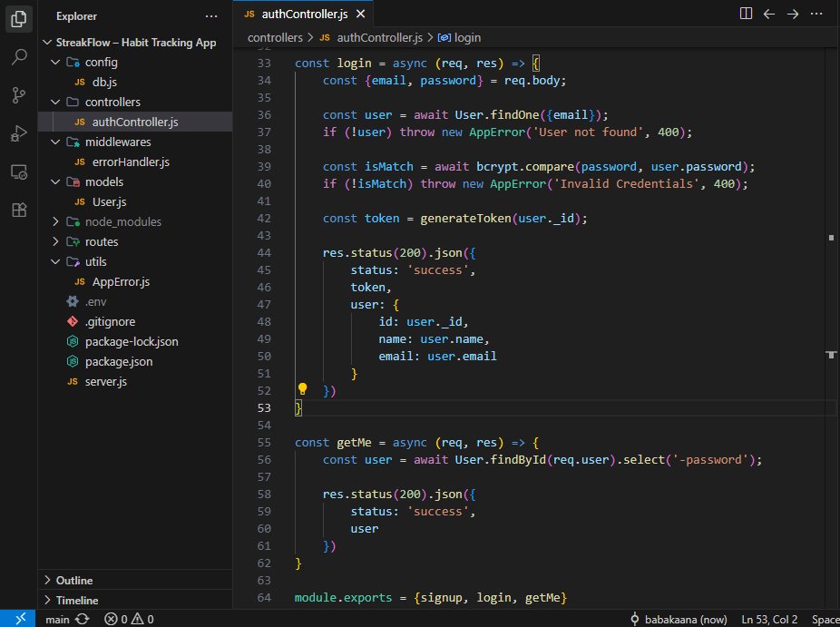The height and width of the screenshot is (627, 840).
Task: Click the Spaces indentation status item
Action: (825, 620)
